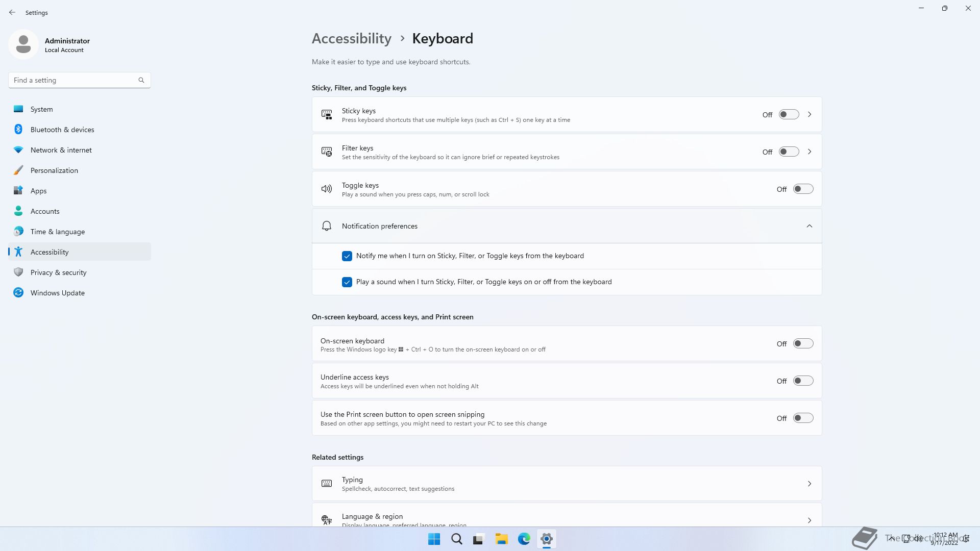Click the Task View taskbar icon
This screenshot has height=551, width=980.
pyautogui.click(x=479, y=539)
